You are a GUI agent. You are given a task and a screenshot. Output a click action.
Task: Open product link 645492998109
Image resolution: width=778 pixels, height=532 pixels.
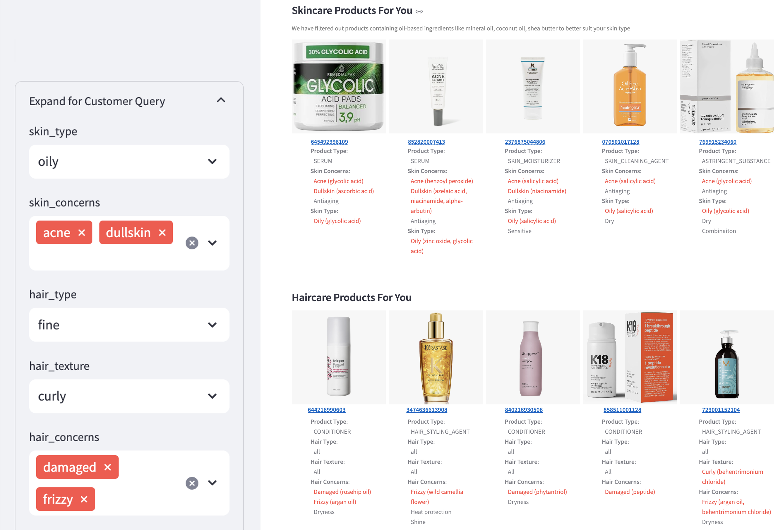tap(329, 142)
